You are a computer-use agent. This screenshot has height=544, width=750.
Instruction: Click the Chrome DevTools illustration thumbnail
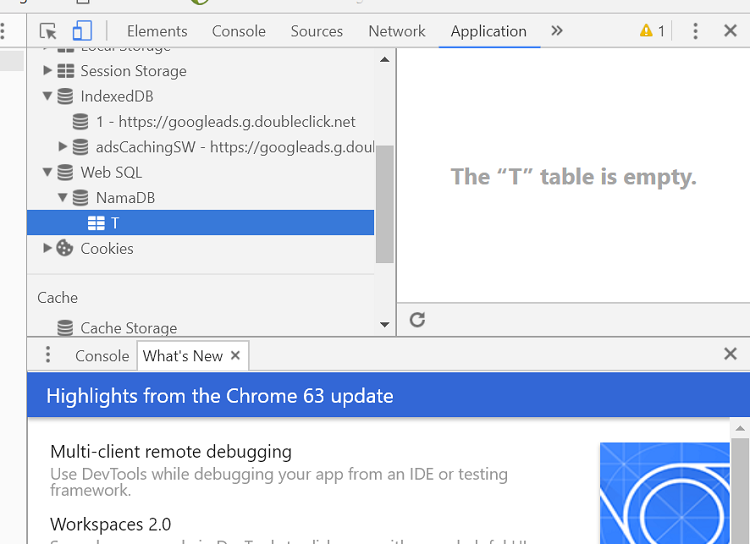tap(665, 493)
